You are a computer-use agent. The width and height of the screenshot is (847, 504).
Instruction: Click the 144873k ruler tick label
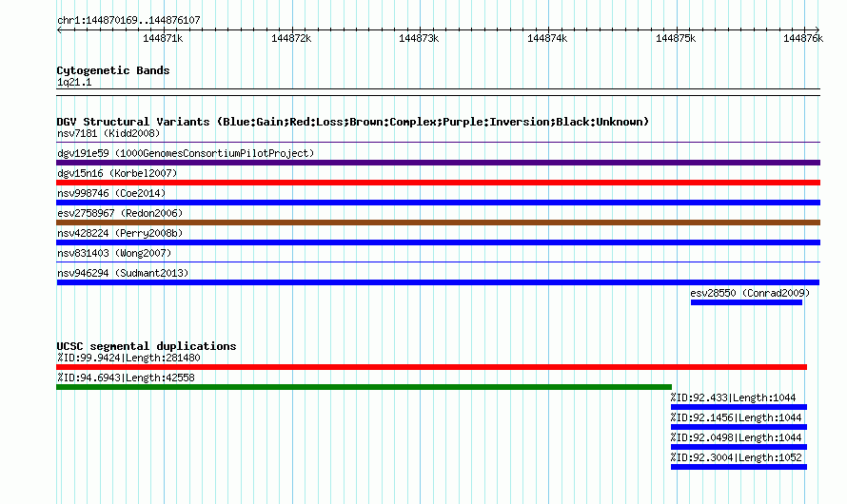(x=419, y=38)
